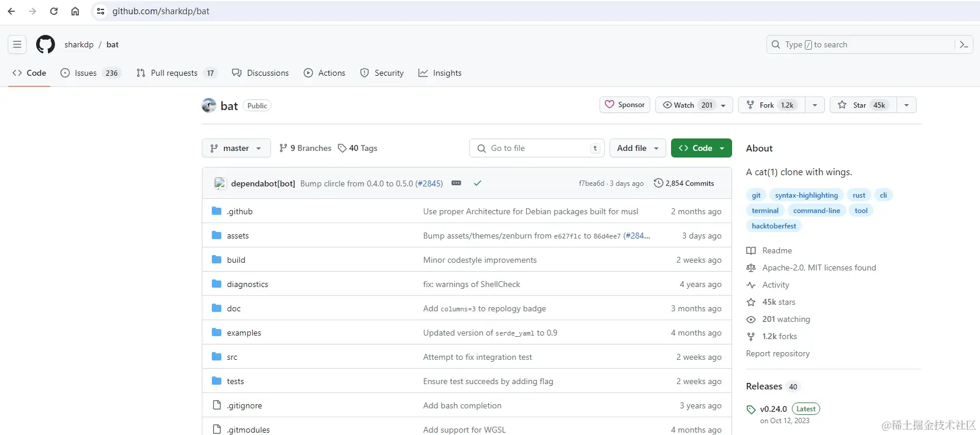The height and width of the screenshot is (435, 980).
Task: Expand the Add file dropdown
Action: coord(637,148)
